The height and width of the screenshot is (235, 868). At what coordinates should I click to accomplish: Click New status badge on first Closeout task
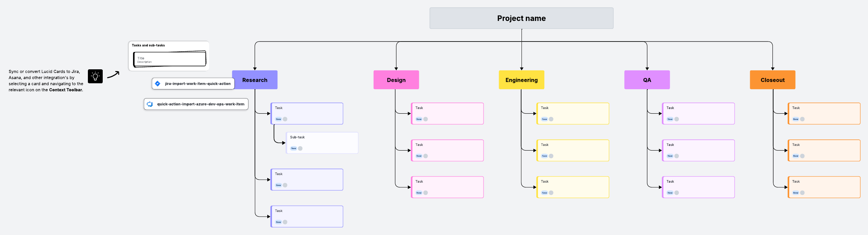click(x=796, y=119)
